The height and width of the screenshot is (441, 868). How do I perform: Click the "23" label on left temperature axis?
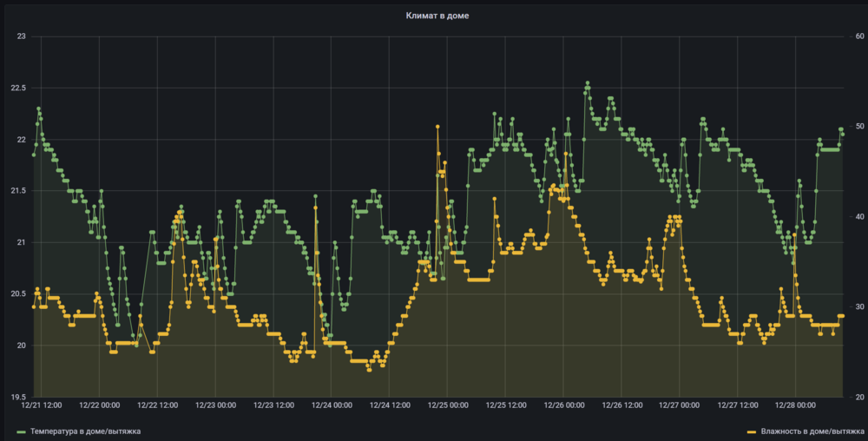[x=22, y=36]
